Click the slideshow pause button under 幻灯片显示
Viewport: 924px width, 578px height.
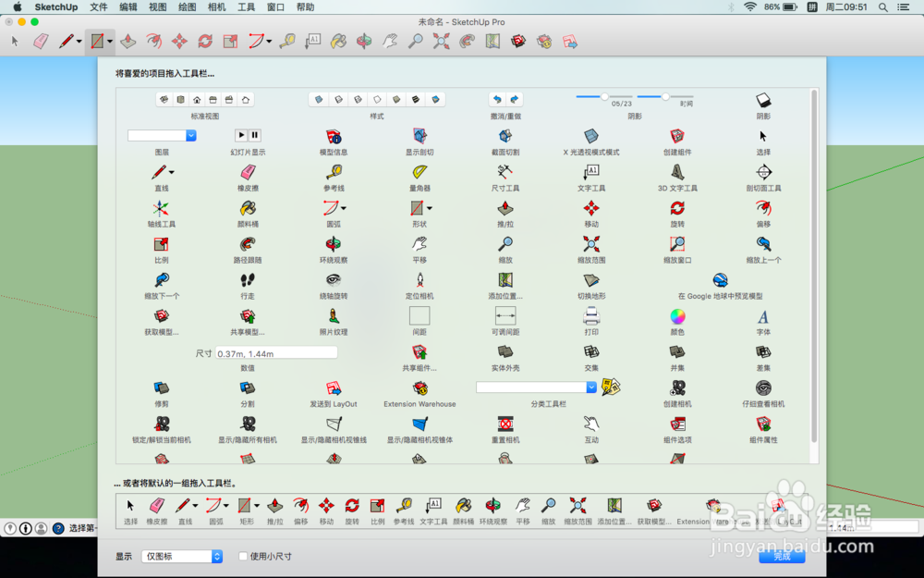(x=255, y=135)
